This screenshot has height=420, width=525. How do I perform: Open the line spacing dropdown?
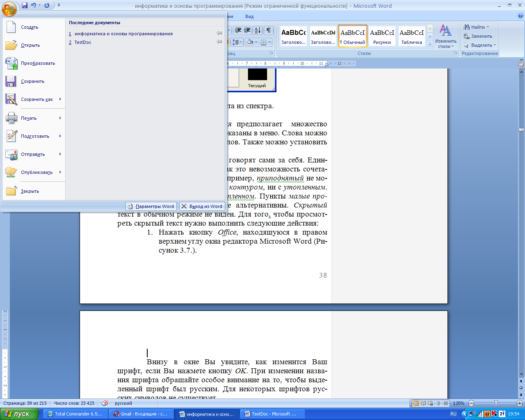[238, 42]
